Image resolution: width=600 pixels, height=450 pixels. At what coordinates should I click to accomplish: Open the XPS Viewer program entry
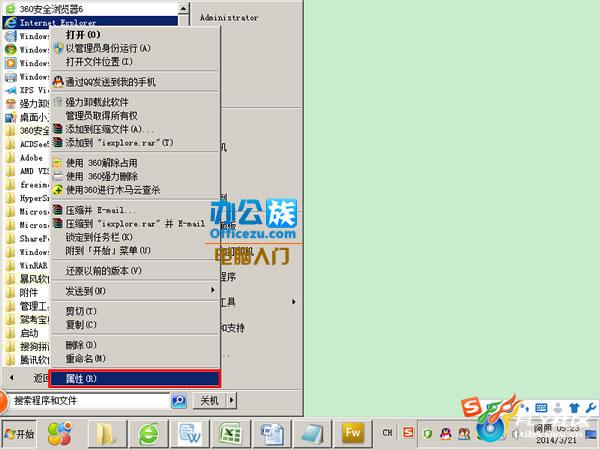pos(27,90)
